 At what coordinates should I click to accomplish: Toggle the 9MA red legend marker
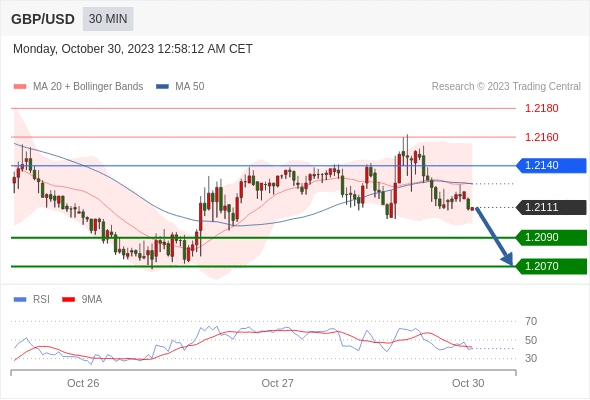(x=68, y=300)
